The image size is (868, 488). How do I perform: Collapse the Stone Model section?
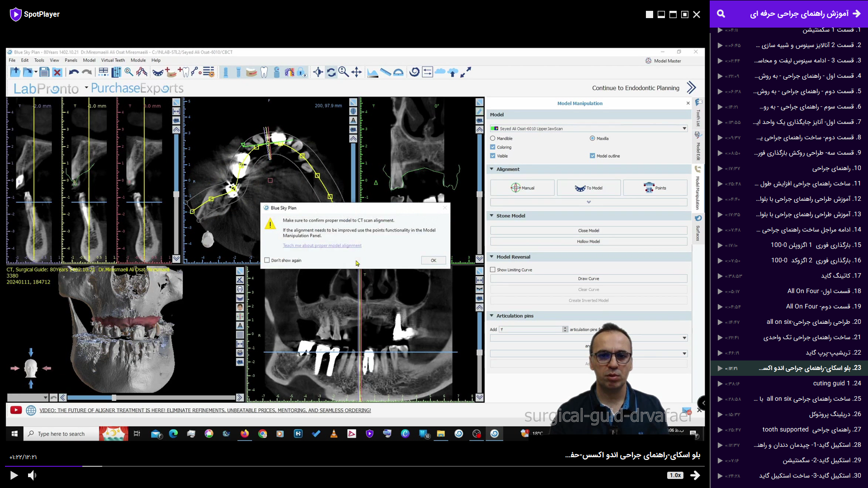point(492,216)
